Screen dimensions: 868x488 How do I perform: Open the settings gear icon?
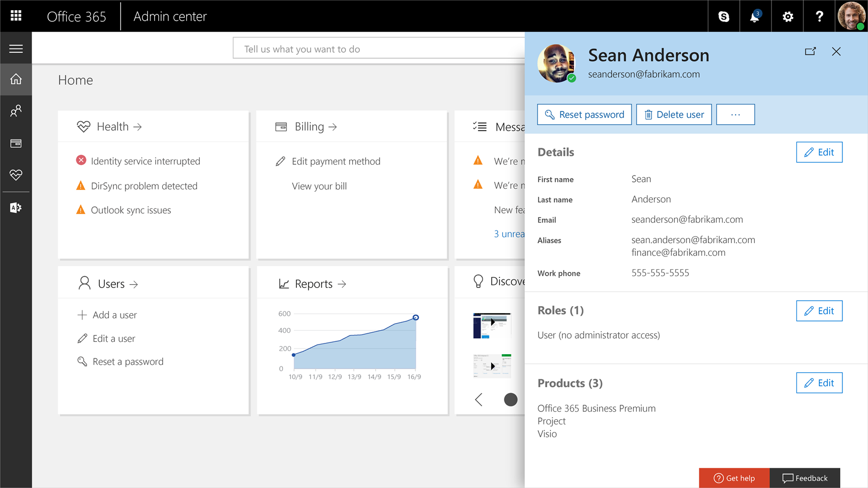coord(787,17)
